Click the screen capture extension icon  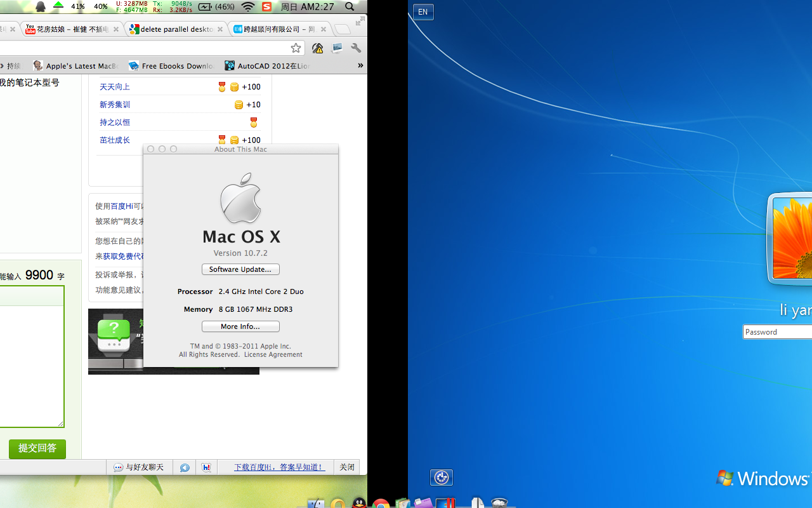[337, 48]
